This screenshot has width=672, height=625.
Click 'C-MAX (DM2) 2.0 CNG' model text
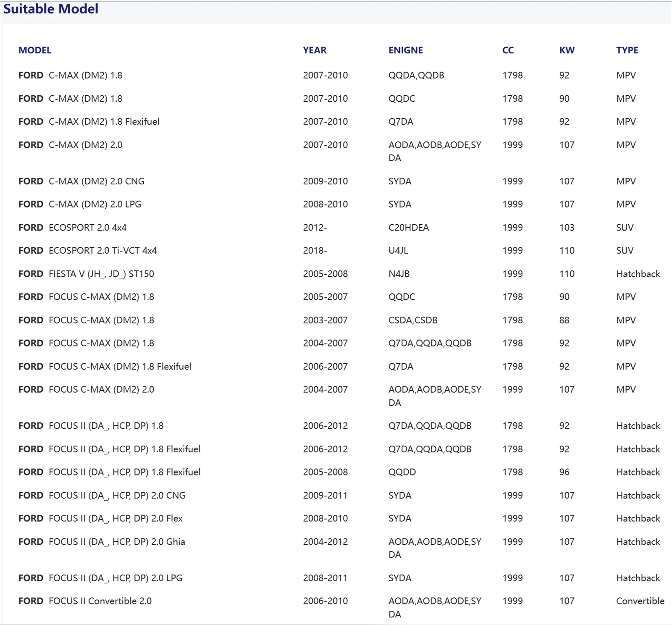[97, 181]
